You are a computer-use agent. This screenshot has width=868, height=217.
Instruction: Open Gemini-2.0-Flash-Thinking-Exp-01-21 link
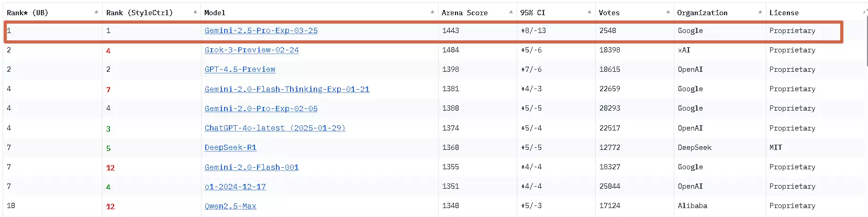pyautogui.click(x=286, y=89)
